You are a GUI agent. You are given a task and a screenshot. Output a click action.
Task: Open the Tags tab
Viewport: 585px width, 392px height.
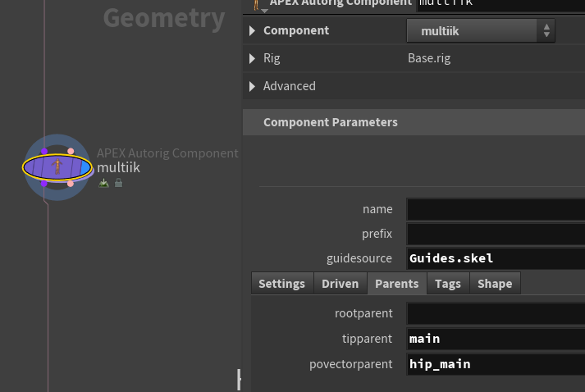tap(448, 284)
